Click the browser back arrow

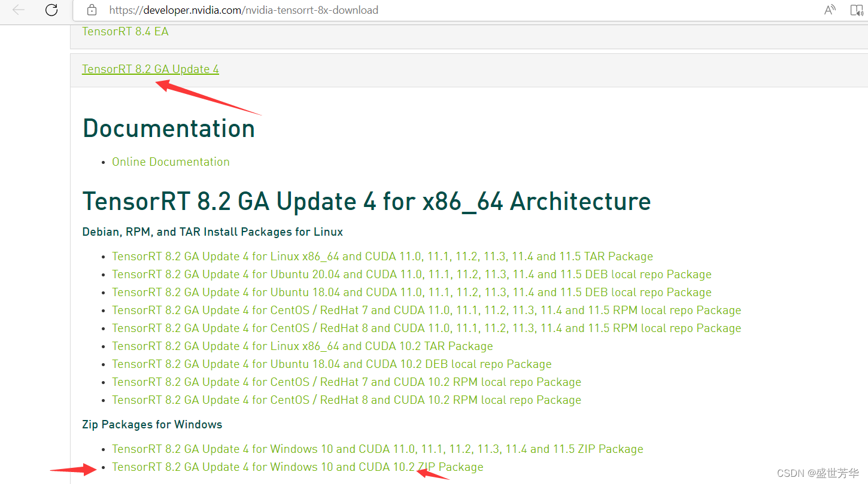tap(19, 10)
